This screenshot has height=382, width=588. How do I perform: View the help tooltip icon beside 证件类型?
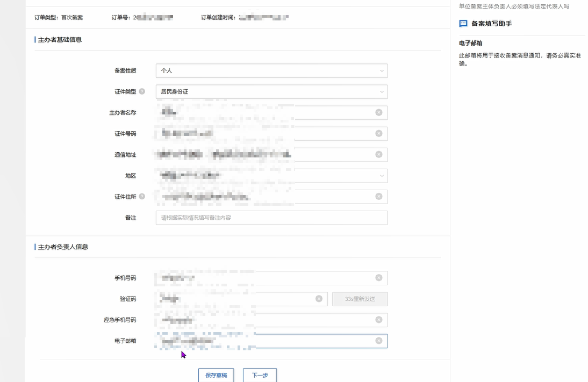141,92
